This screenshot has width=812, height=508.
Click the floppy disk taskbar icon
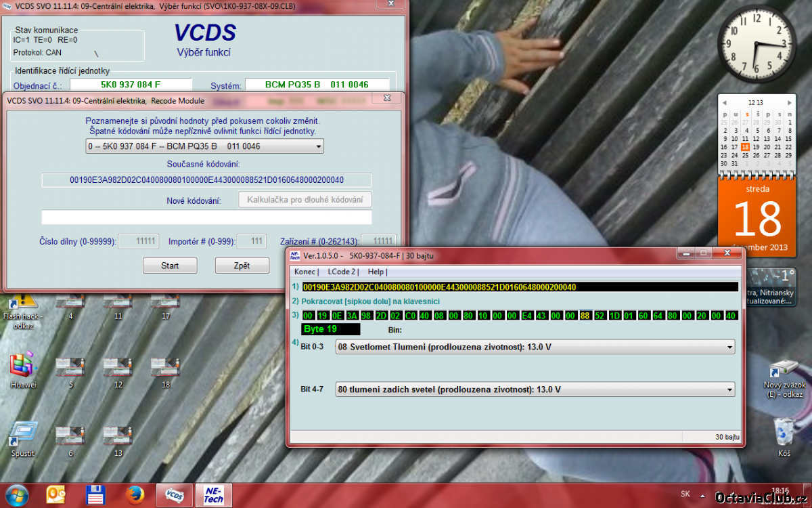(x=95, y=495)
